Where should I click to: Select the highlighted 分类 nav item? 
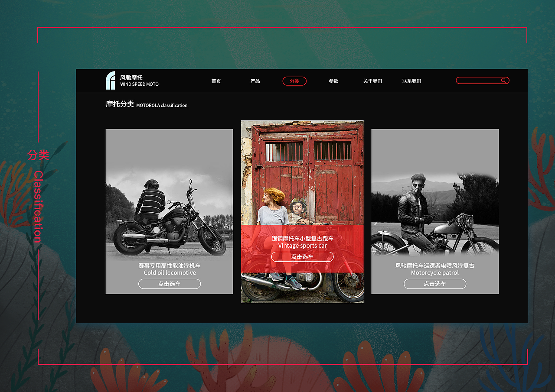pos(294,81)
